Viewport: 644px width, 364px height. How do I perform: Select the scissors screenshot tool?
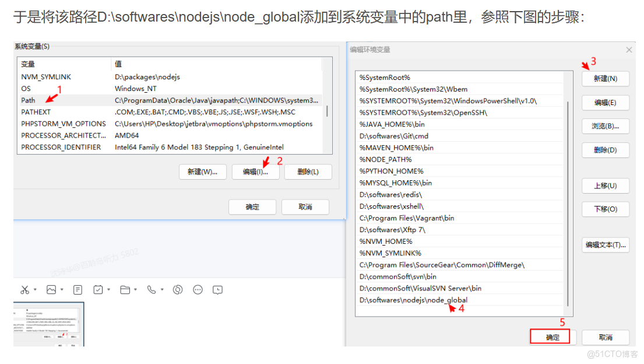tap(25, 289)
